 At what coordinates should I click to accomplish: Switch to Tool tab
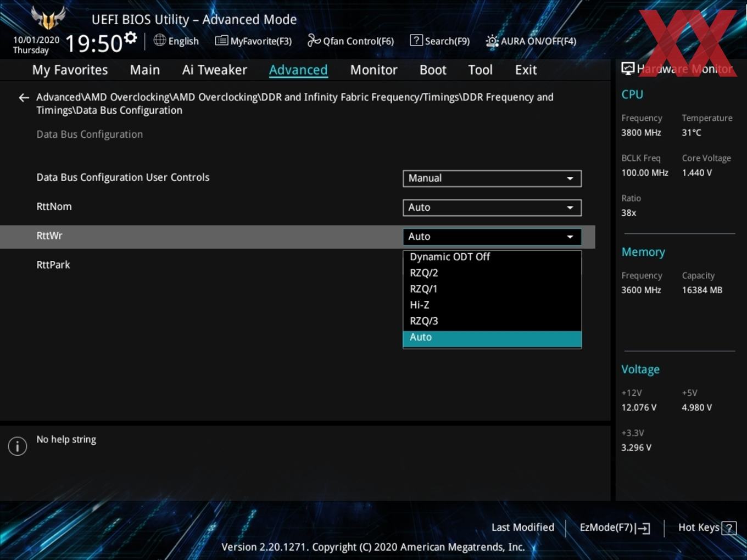480,70
